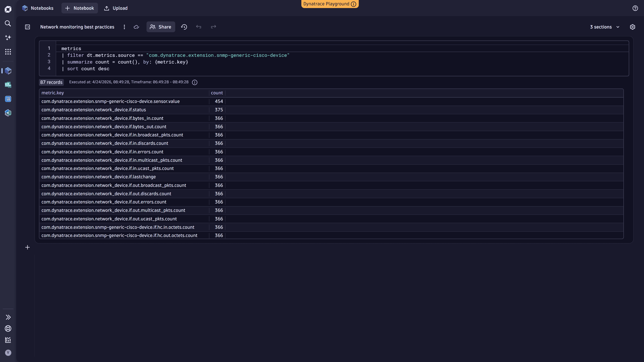Image resolution: width=644 pixels, height=362 pixels.
Task: Select the network_device.if.status row
Action: point(331,110)
